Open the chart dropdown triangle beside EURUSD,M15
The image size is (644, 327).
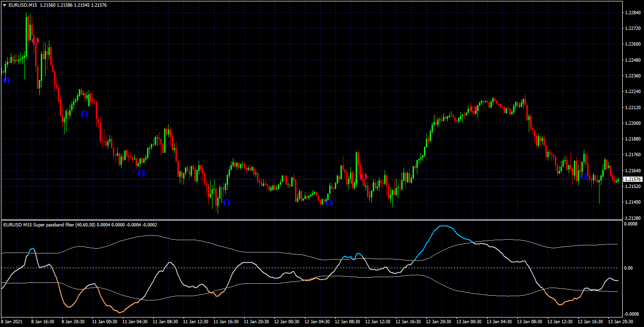(x=4, y=5)
